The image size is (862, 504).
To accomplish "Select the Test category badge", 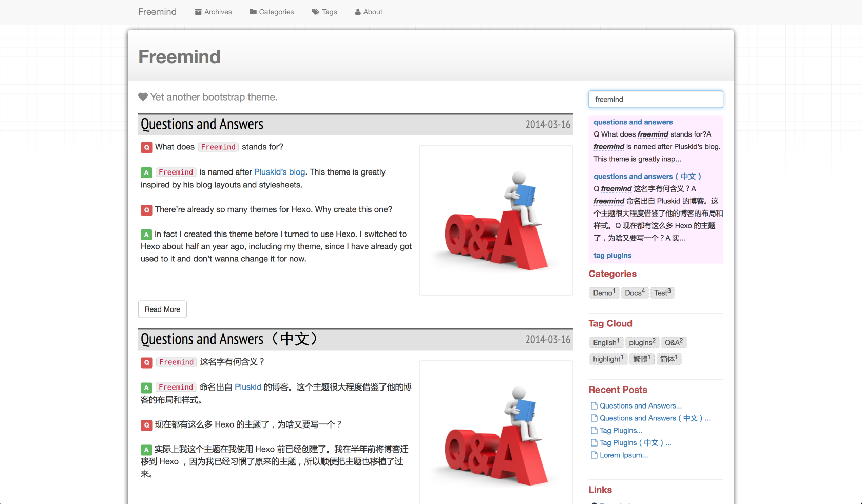I will pyautogui.click(x=662, y=293).
